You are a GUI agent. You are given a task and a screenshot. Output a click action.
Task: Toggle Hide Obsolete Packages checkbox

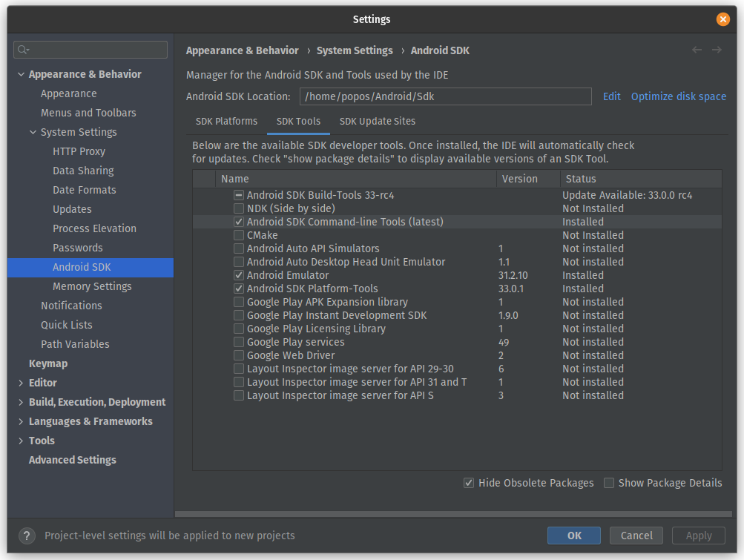[469, 483]
